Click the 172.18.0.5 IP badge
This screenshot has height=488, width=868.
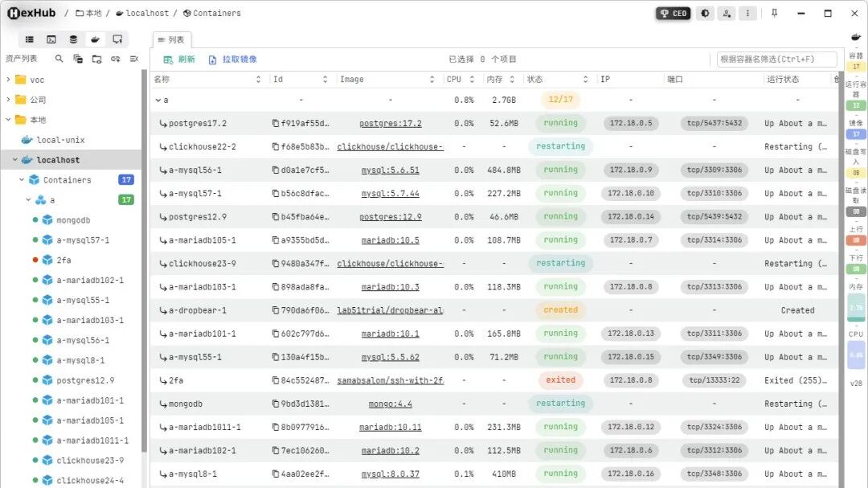(x=631, y=123)
